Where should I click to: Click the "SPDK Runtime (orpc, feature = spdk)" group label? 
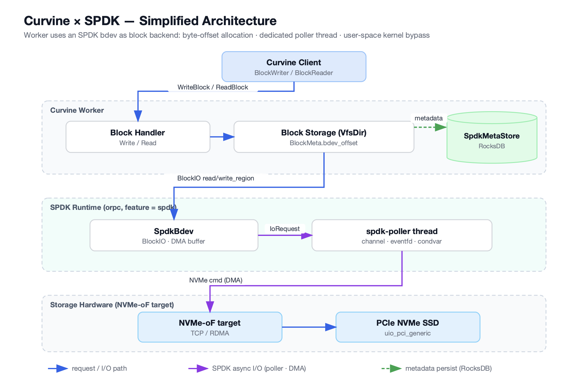coord(113,207)
